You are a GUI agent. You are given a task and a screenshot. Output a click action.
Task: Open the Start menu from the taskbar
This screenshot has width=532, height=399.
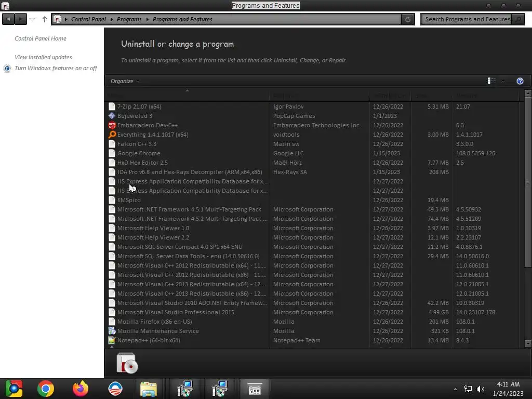coord(14,389)
